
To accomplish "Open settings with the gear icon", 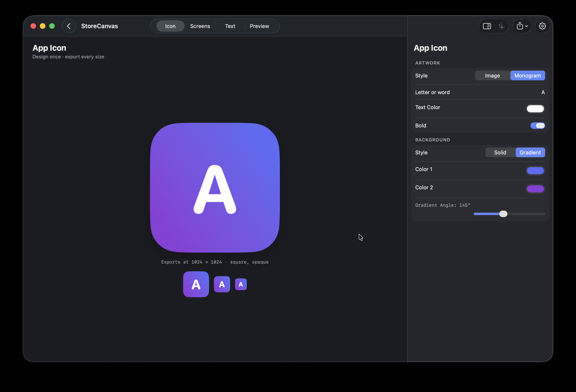I will tap(542, 26).
